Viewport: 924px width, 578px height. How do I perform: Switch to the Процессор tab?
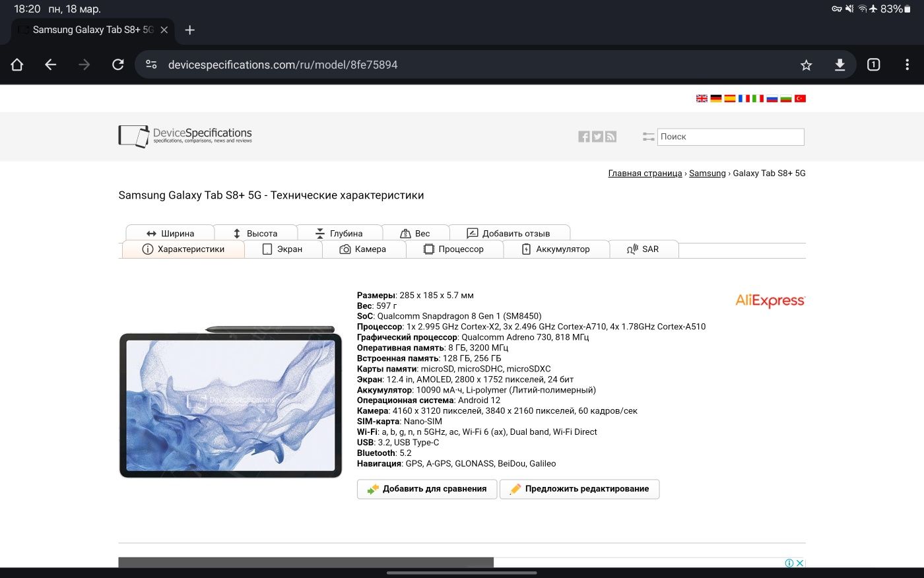(x=453, y=249)
